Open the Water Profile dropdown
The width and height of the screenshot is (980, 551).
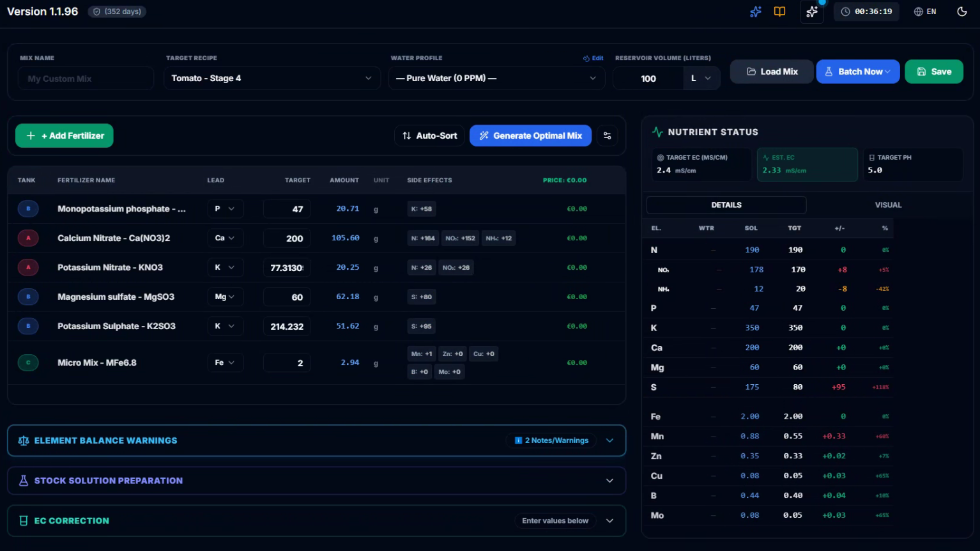[496, 78]
